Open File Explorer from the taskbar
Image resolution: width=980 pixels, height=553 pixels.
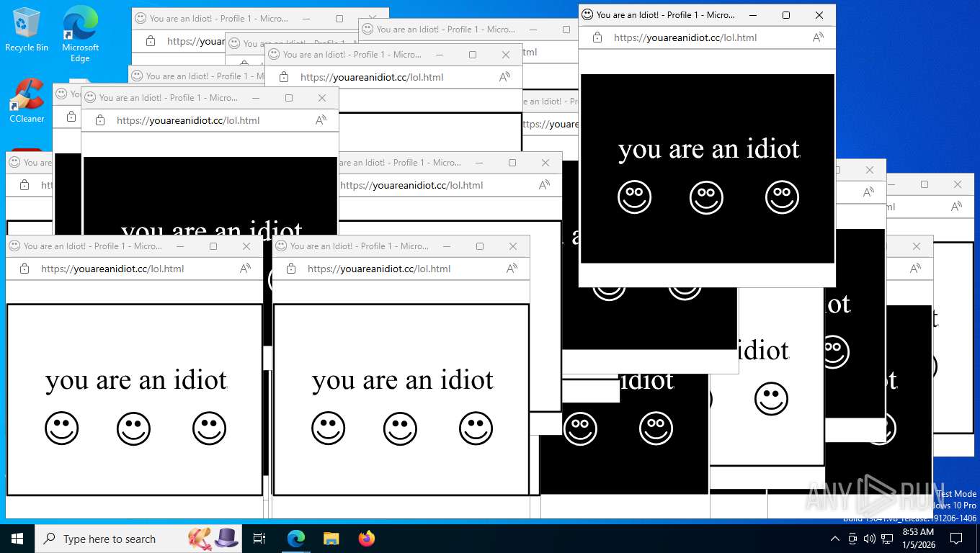pyautogui.click(x=331, y=539)
